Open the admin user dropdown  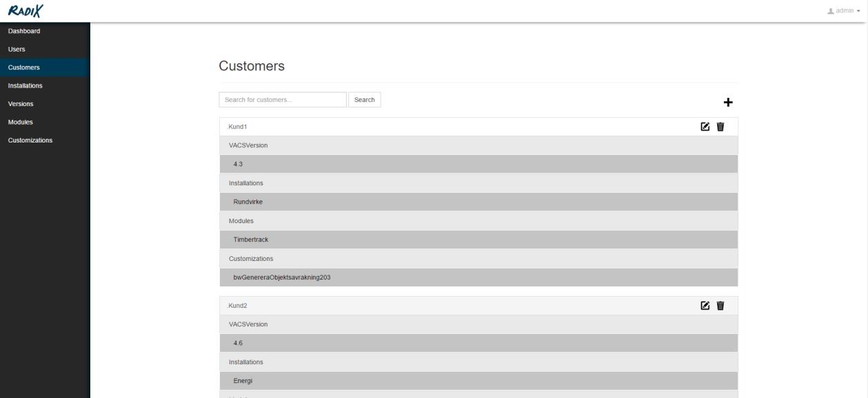tap(845, 11)
